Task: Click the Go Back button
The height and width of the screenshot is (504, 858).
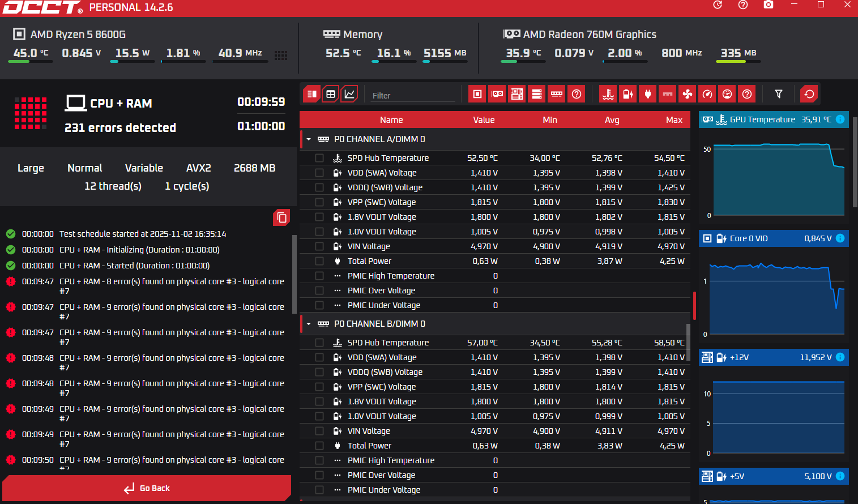Action: tap(147, 488)
